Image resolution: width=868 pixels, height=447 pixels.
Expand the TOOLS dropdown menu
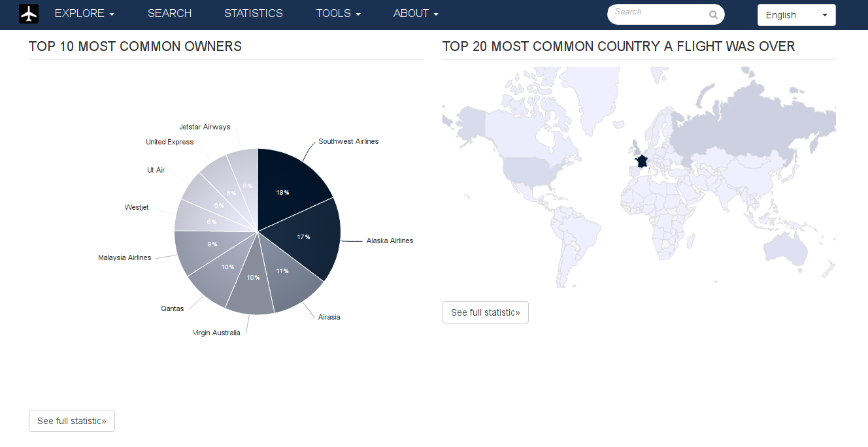click(338, 14)
